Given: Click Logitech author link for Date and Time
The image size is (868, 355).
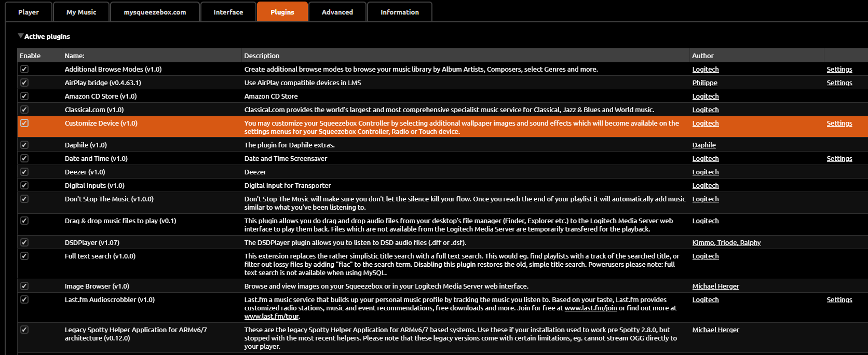Looking at the screenshot, I should pyautogui.click(x=706, y=158).
